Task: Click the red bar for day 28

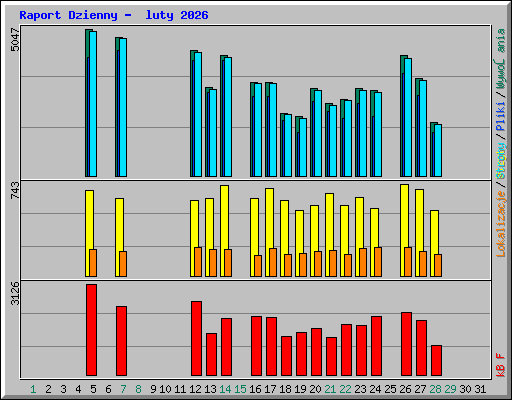Action: (436, 360)
